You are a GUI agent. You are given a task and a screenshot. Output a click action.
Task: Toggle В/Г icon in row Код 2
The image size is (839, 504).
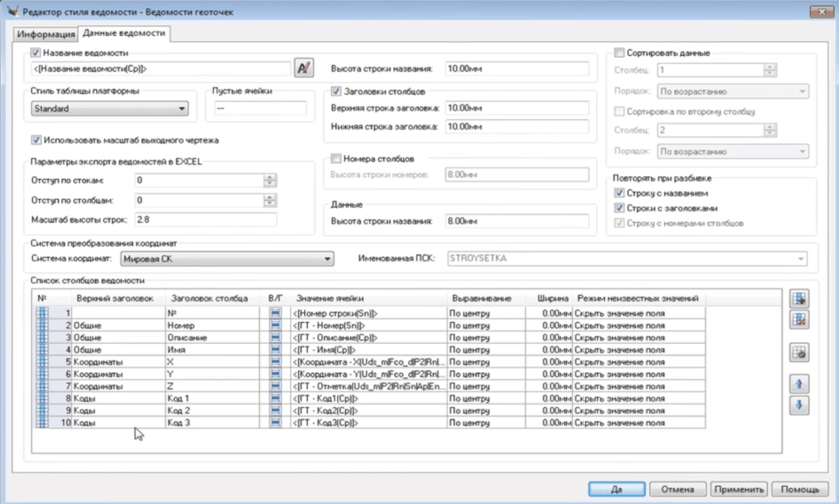coord(275,410)
